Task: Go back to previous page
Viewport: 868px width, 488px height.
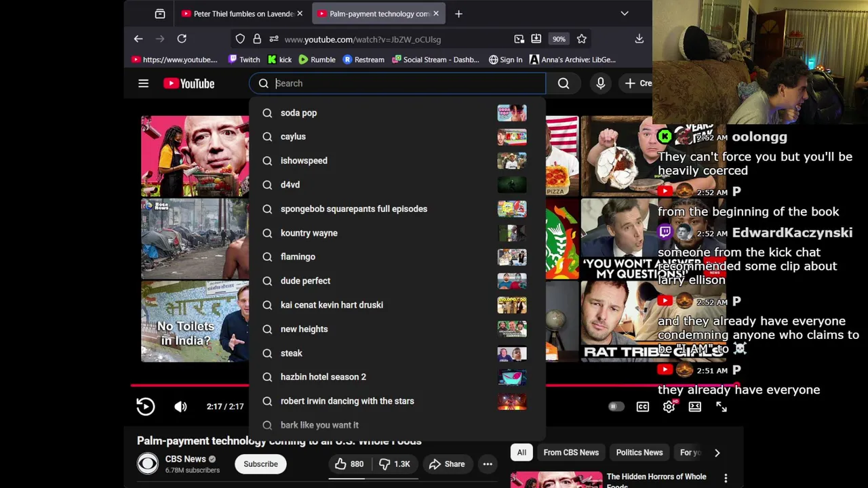Action: pos(138,39)
